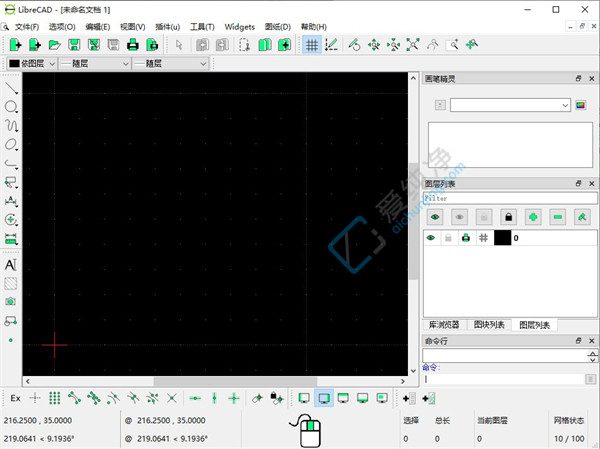Select the Line tool in left toolbar
This screenshot has width=600, height=449.
[x=11, y=88]
